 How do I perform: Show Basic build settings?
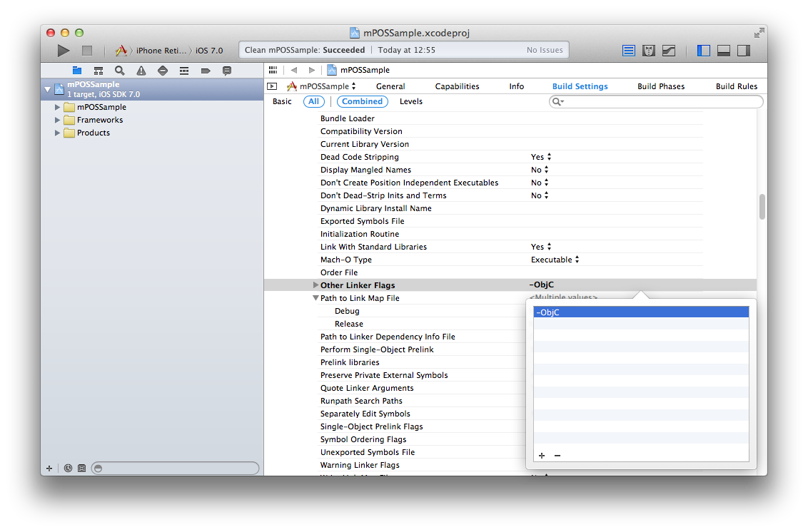(282, 101)
